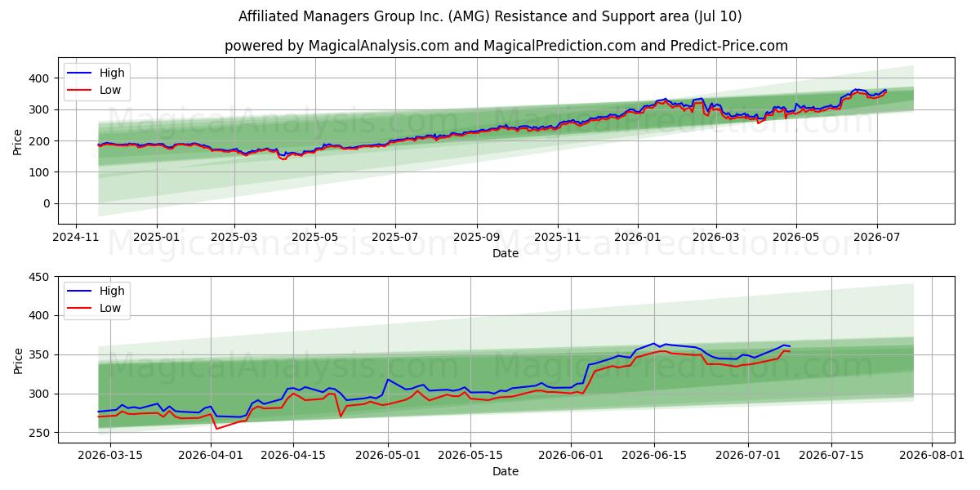The width and height of the screenshot is (980, 490).
Task: Click the '2026-08-01' date label
Action: pos(931,455)
